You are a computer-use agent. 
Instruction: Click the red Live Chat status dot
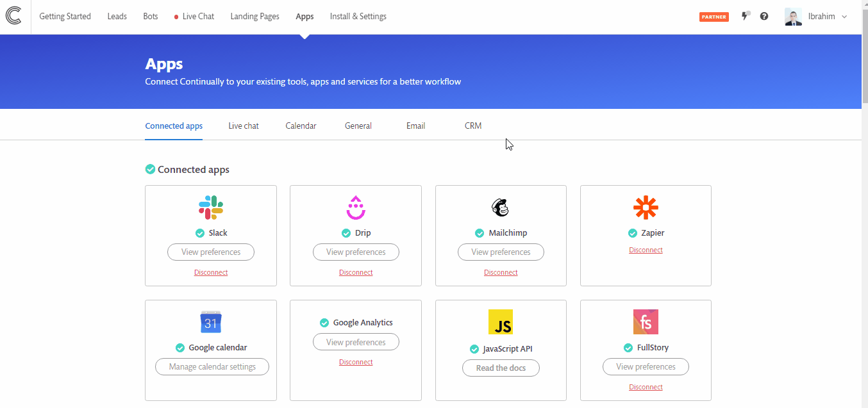point(176,17)
